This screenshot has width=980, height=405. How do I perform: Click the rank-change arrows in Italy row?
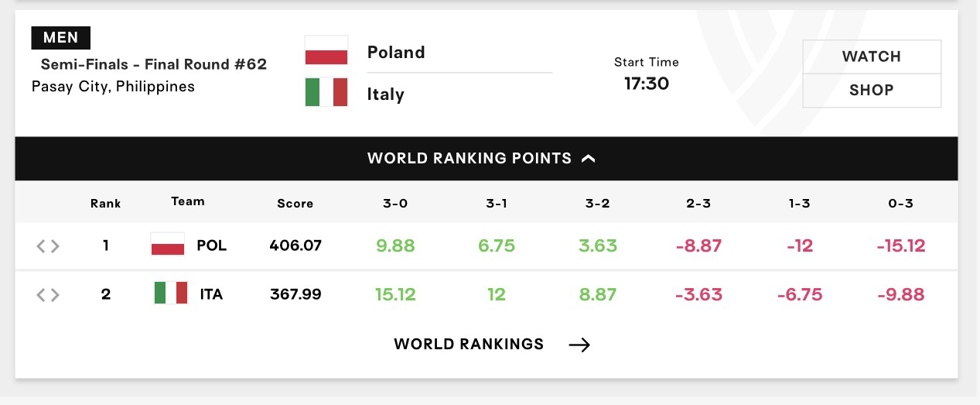(48, 294)
